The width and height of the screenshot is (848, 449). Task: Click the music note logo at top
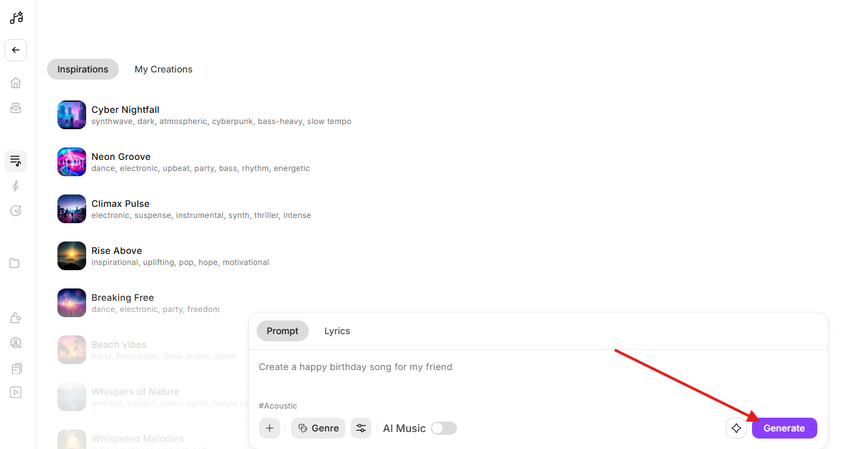point(16,17)
